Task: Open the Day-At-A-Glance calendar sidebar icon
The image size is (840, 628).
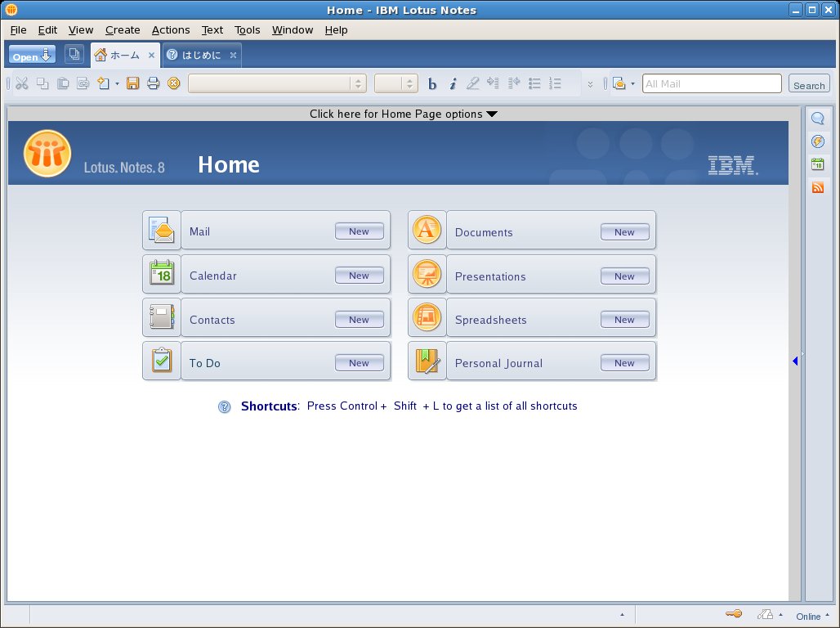Action: (817, 164)
